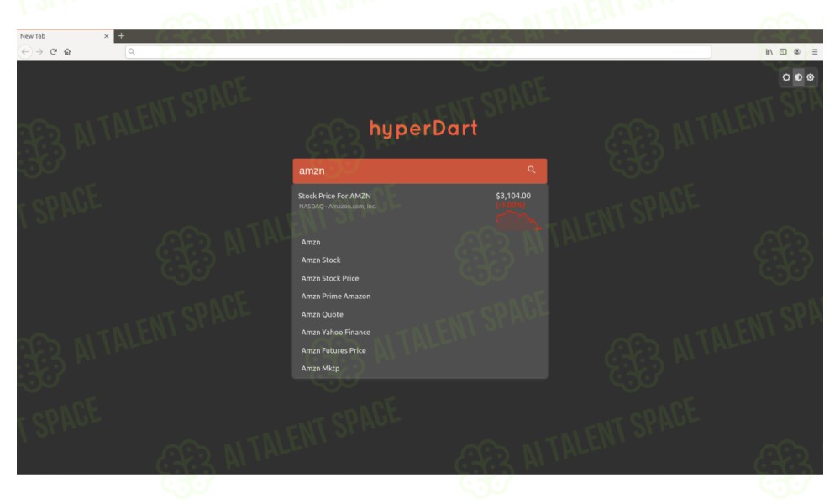
Task: Go to the browser home page
Action: [x=67, y=52]
